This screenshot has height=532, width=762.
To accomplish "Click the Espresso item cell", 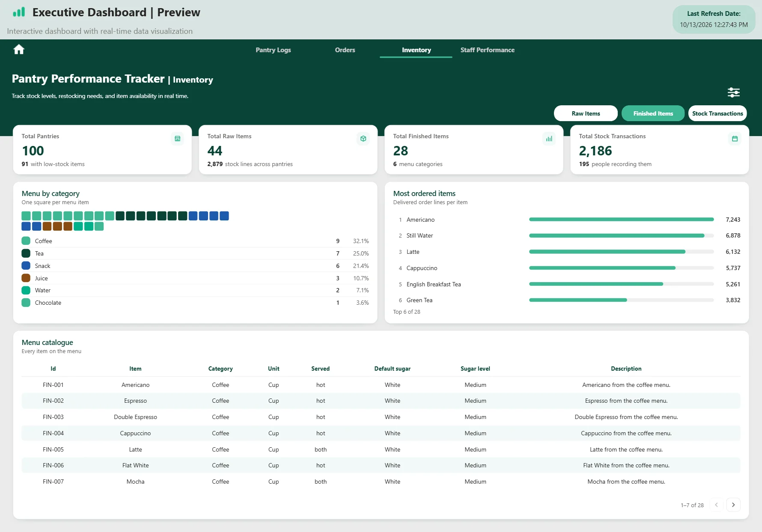I will pyautogui.click(x=135, y=401).
